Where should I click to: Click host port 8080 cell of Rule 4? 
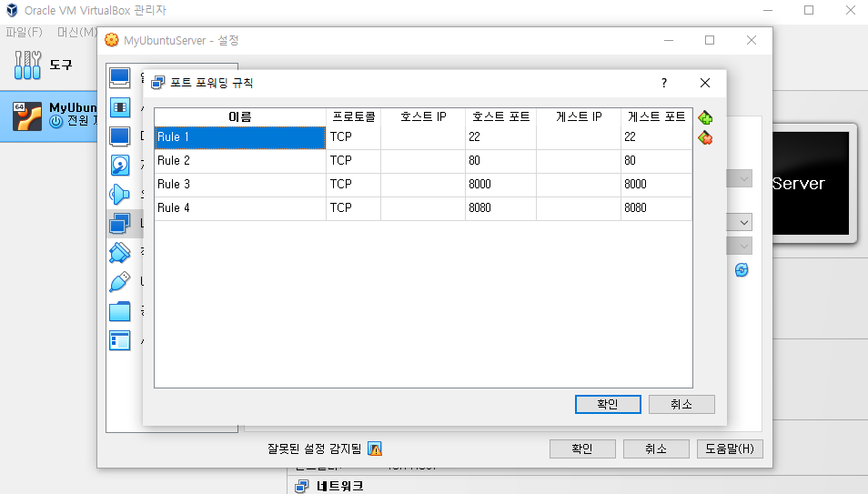click(x=501, y=208)
